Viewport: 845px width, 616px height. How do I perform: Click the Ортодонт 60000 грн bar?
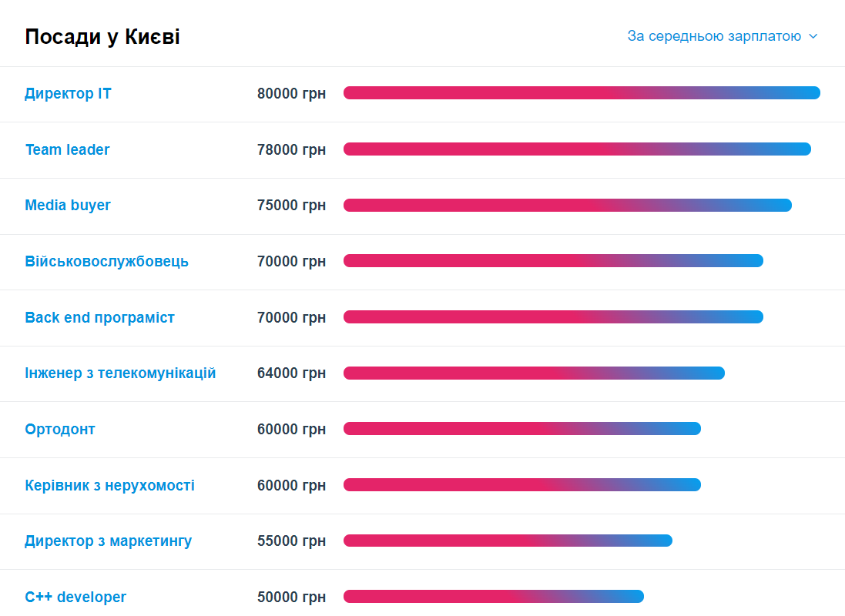[522, 428]
